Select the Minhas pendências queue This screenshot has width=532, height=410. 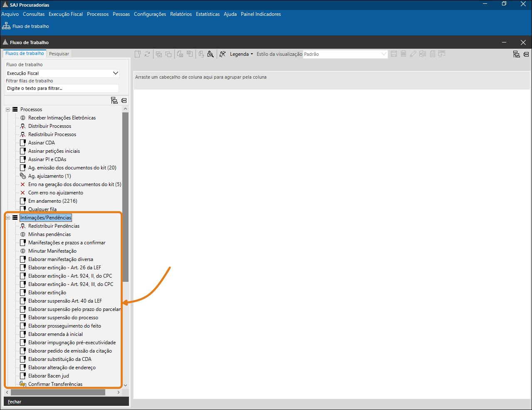point(49,234)
